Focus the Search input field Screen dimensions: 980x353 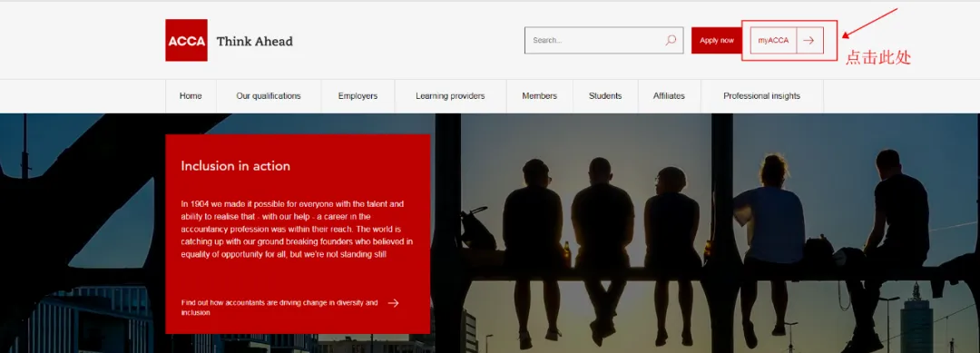[603, 40]
